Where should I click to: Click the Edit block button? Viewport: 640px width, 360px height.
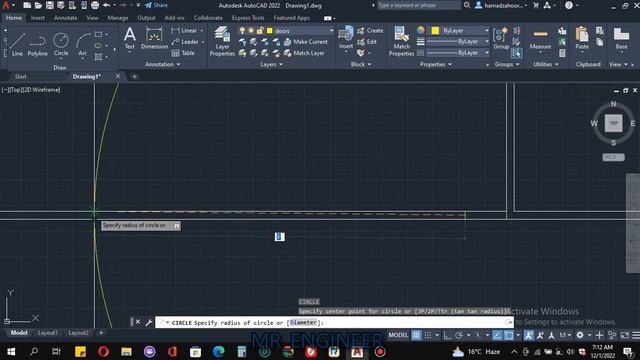[367, 42]
